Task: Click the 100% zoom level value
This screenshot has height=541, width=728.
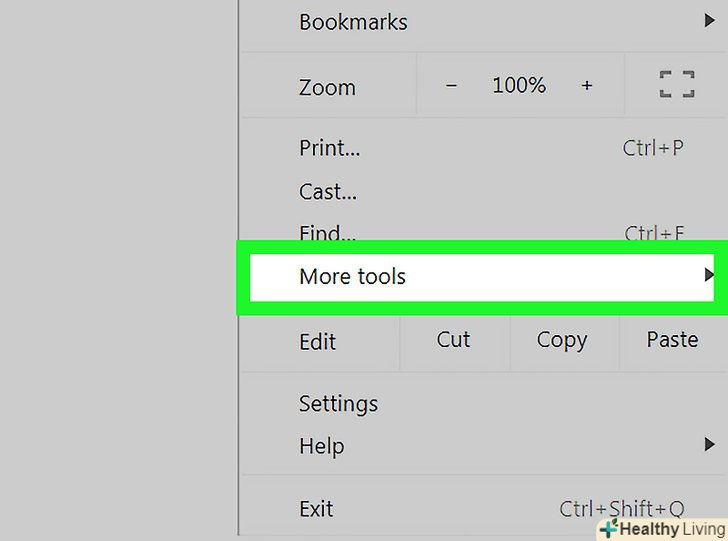Action: click(x=519, y=86)
